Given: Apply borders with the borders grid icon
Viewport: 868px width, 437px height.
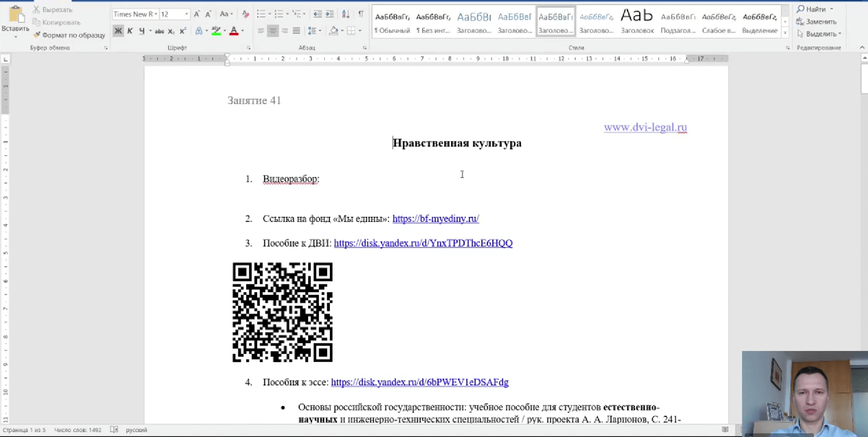Looking at the screenshot, I should pyautogui.click(x=351, y=31).
